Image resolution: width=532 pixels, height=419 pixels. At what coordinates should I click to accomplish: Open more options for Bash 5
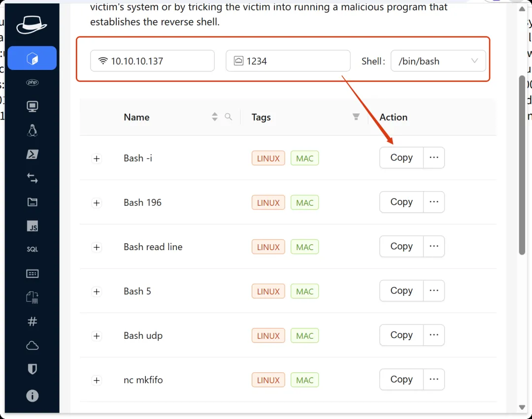pos(434,290)
